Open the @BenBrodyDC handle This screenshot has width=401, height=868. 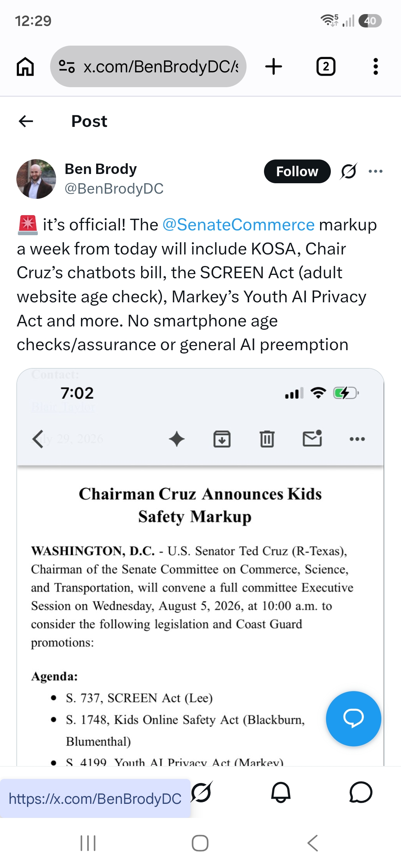pyautogui.click(x=114, y=189)
